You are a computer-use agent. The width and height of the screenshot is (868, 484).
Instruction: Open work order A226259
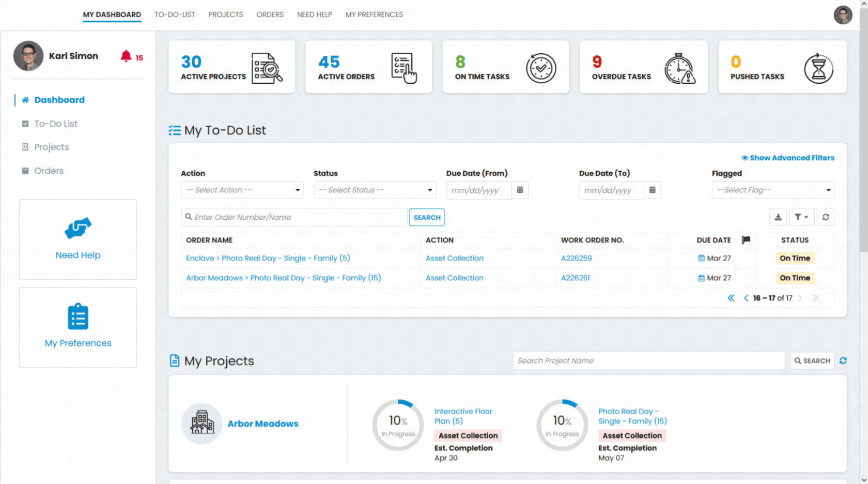pos(577,258)
